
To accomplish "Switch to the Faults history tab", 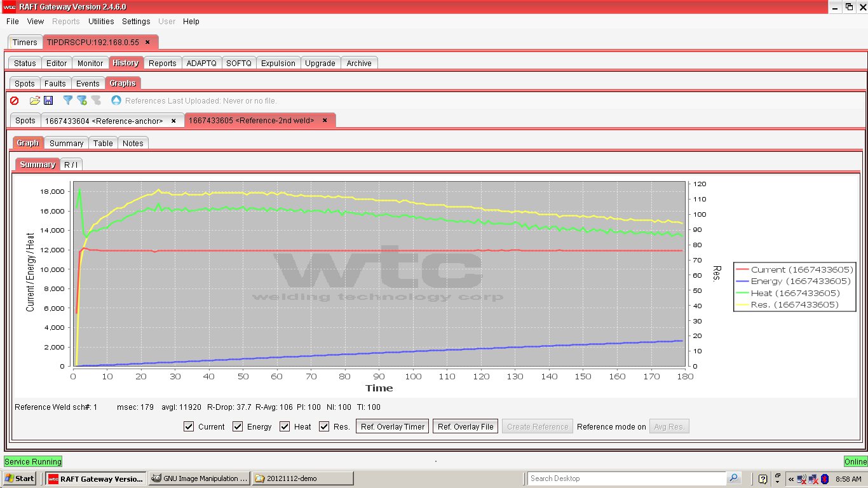I will coord(55,83).
